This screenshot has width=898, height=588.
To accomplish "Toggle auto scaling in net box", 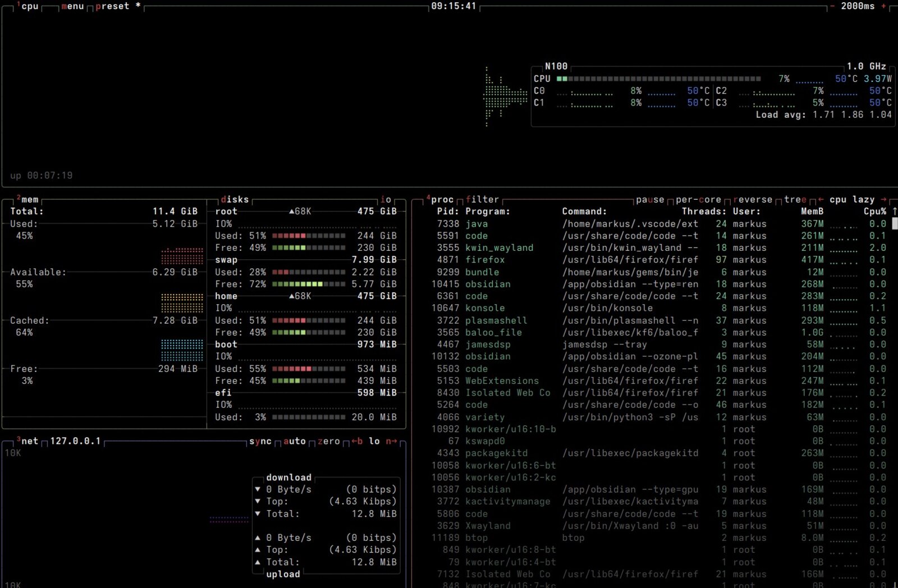I will pos(295,441).
